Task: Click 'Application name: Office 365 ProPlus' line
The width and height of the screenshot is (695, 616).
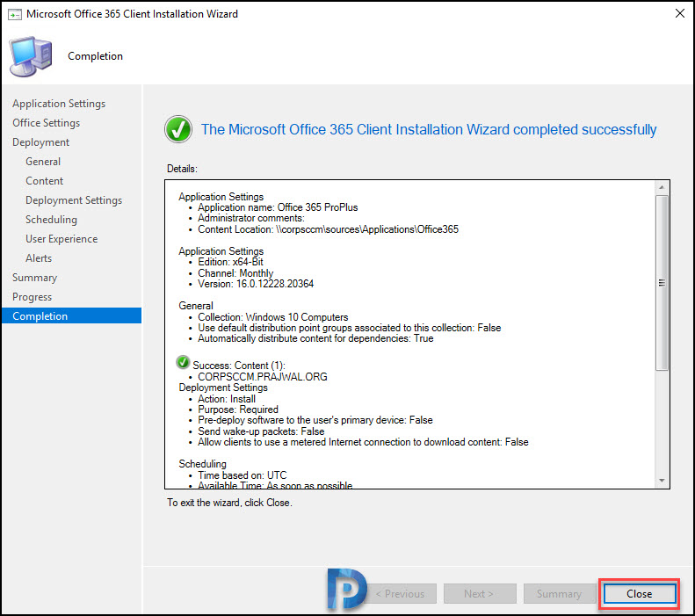Action: [x=278, y=207]
